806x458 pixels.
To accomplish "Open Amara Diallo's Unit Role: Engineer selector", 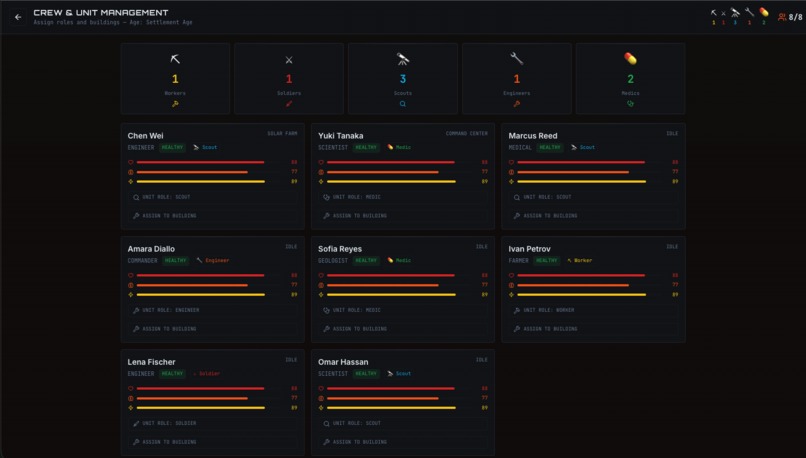I will (x=212, y=310).
